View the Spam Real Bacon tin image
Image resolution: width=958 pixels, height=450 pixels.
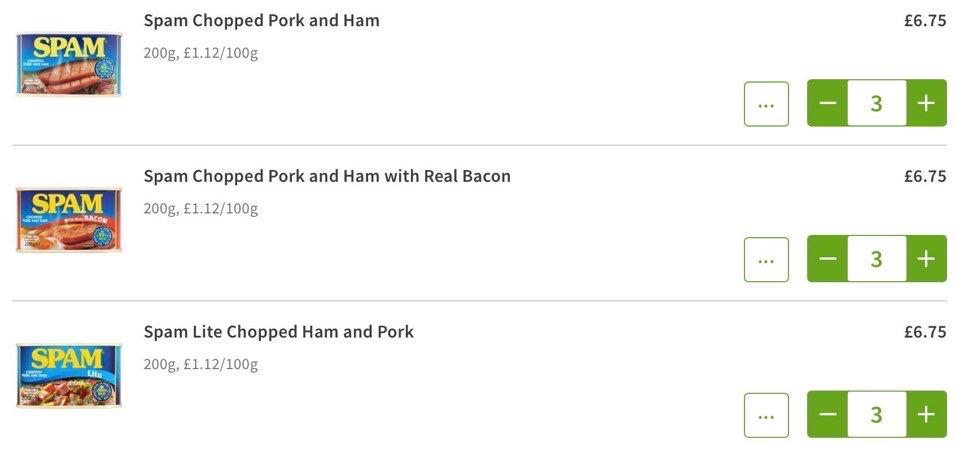[68, 219]
